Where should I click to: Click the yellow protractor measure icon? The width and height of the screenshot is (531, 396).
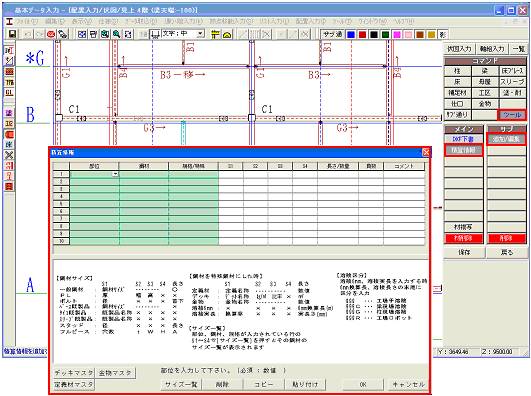227,34
